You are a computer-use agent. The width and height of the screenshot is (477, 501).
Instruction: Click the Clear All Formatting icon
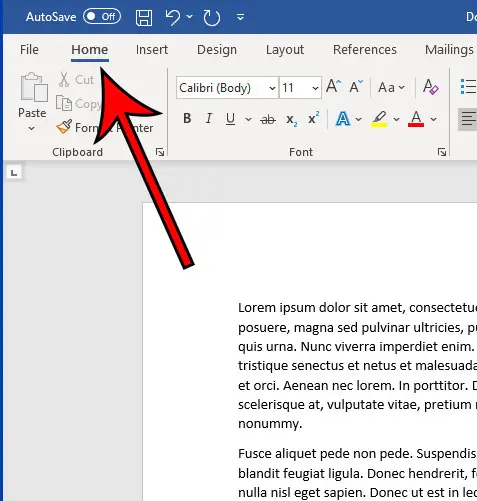click(430, 87)
